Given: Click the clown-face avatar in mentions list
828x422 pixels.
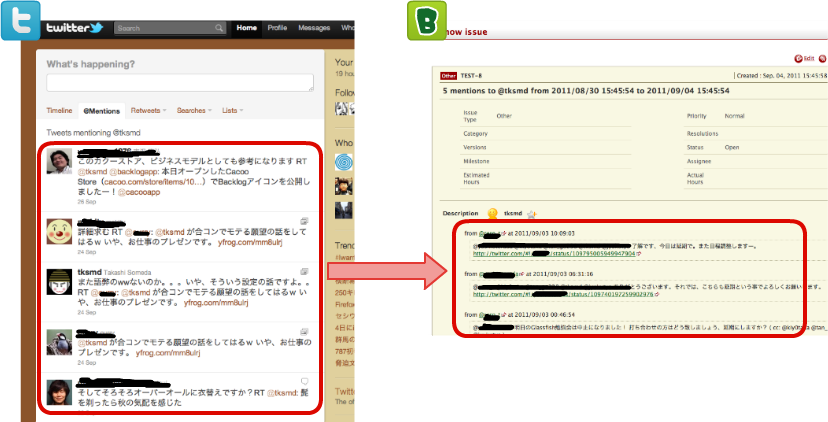Looking at the screenshot, I should 59,231.
